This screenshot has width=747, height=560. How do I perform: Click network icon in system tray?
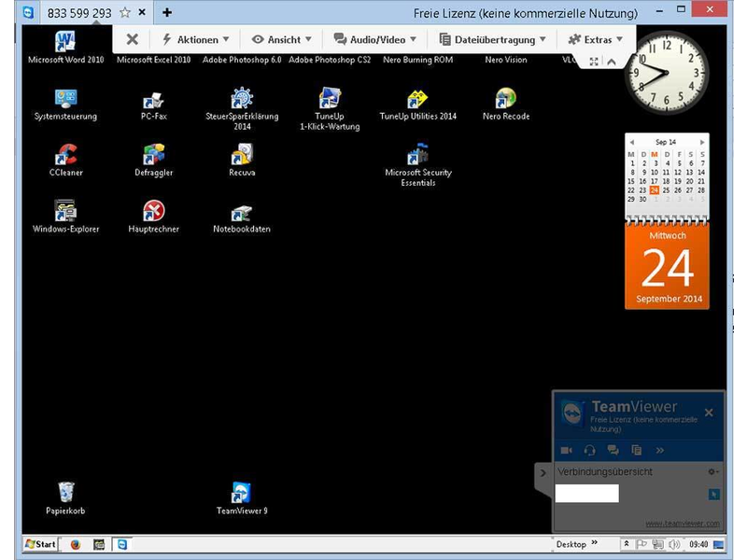[658, 544]
